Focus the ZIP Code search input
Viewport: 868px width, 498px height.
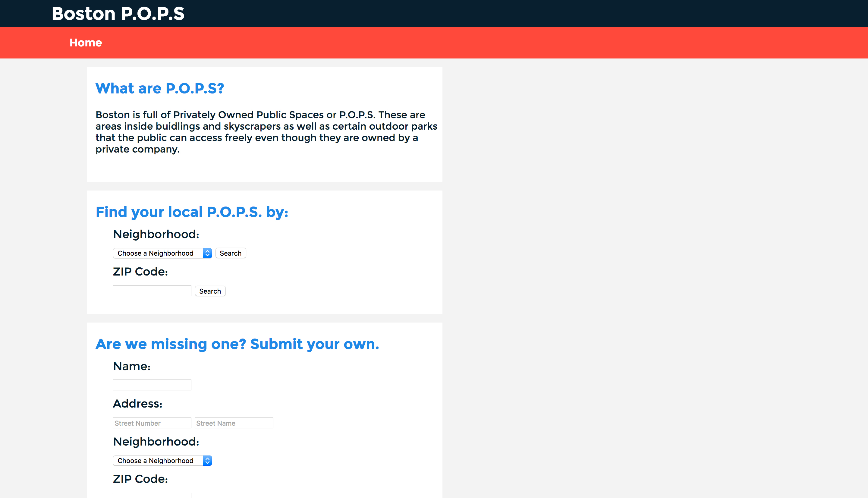point(152,291)
